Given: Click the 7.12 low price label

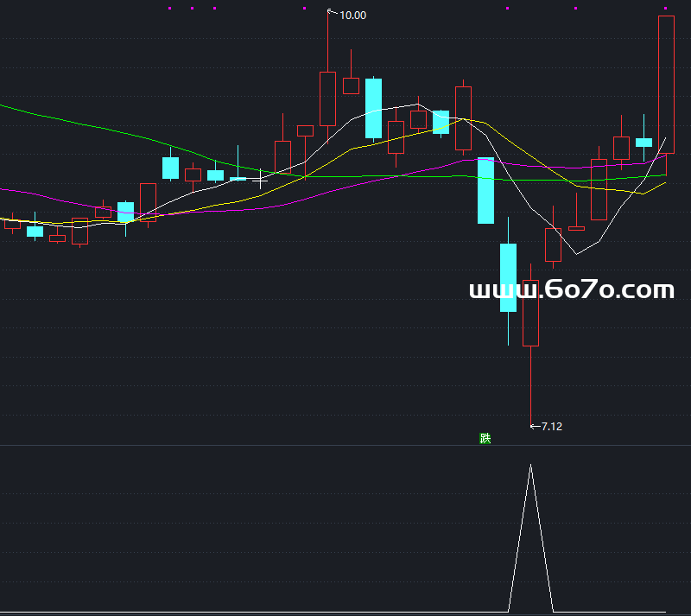Looking at the screenshot, I should pyautogui.click(x=551, y=427).
